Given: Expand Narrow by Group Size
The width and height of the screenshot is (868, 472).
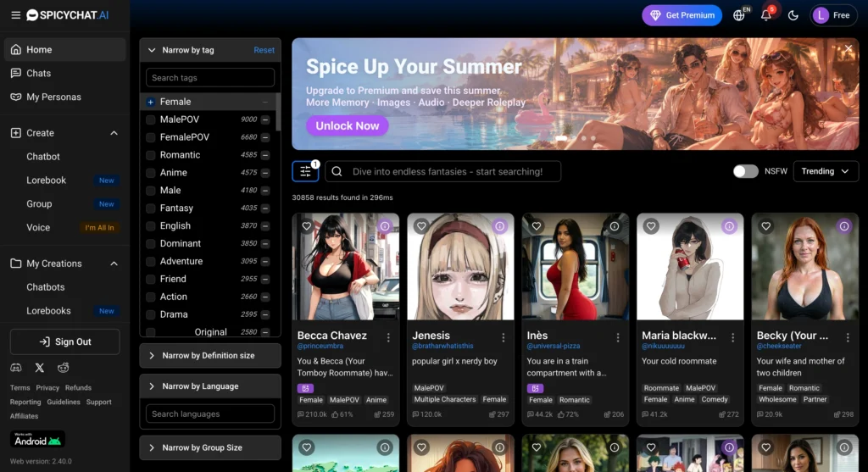Looking at the screenshot, I should pyautogui.click(x=210, y=447).
